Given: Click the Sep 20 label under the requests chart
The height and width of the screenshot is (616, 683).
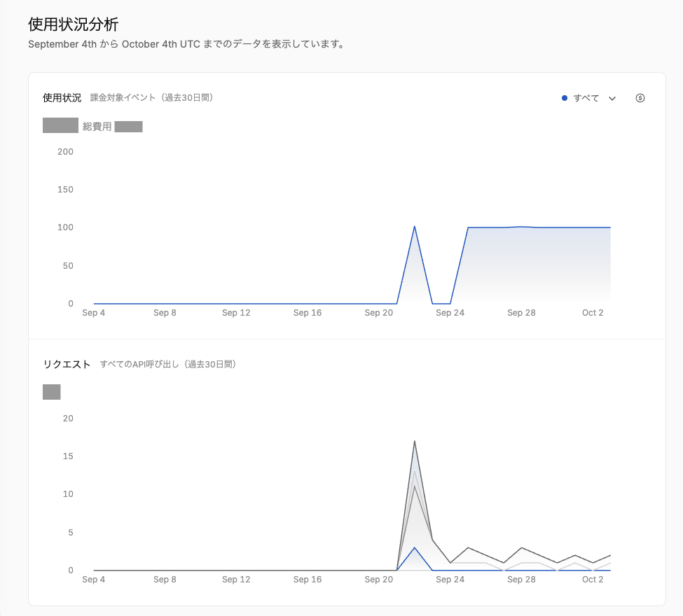Looking at the screenshot, I should pyautogui.click(x=378, y=580).
